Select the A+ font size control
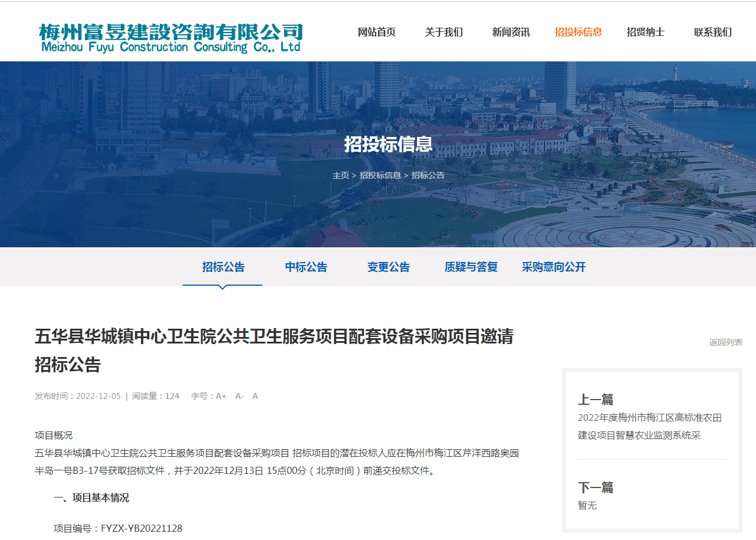Image resolution: width=756 pixels, height=540 pixels. coord(221,396)
